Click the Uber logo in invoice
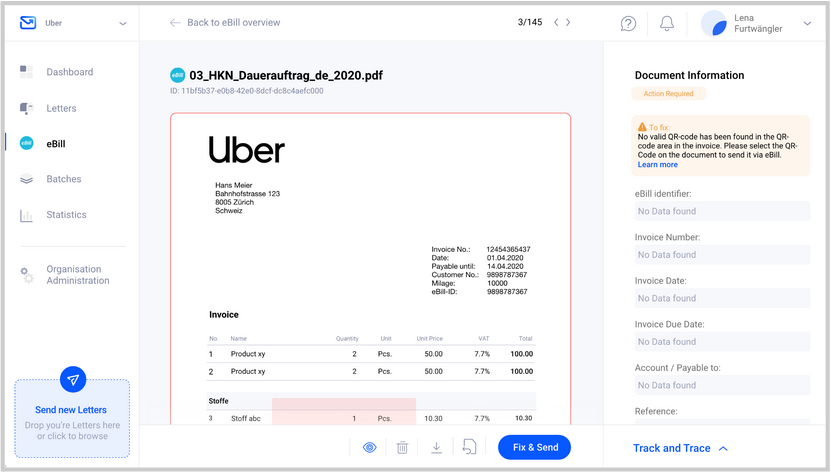This screenshot has height=473, width=831. (x=246, y=149)
